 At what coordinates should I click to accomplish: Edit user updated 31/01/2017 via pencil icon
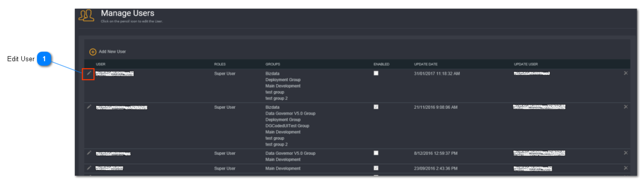tap(89, 73)
